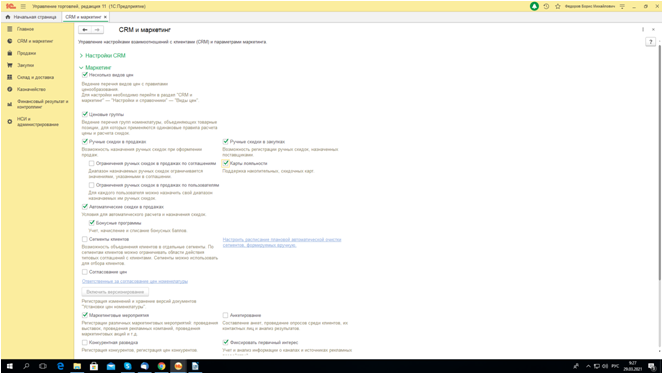Viewport: 663px width, 374px height.
Task: Click the Главное section icon in sidebar
Action: click(x=10, y=29)
